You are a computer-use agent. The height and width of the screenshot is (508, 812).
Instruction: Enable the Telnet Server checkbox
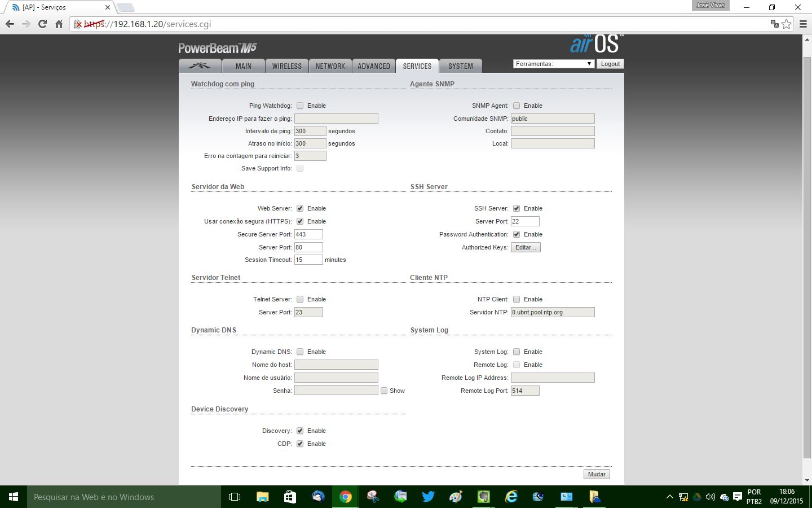pyautogui.click(x=300, y=299)
